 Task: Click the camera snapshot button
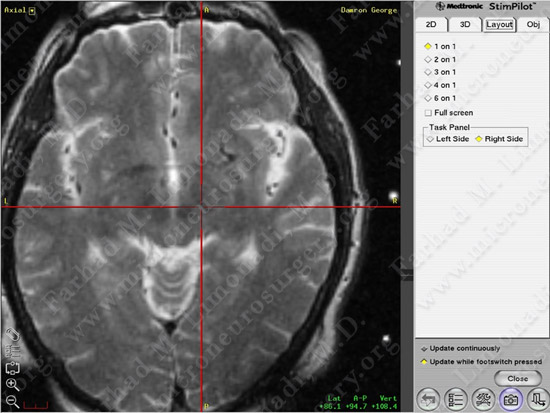pyautogui.click(x=511, y=399)
